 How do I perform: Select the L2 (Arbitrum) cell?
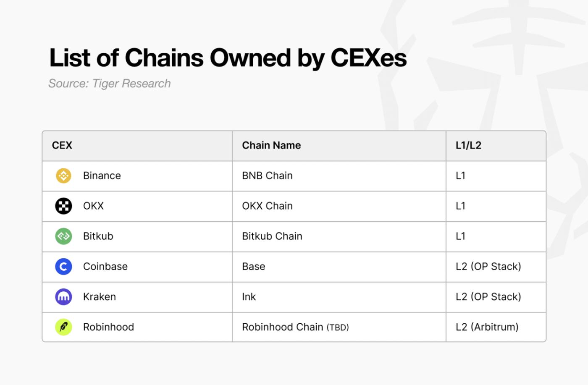click(x=496, y=327)
